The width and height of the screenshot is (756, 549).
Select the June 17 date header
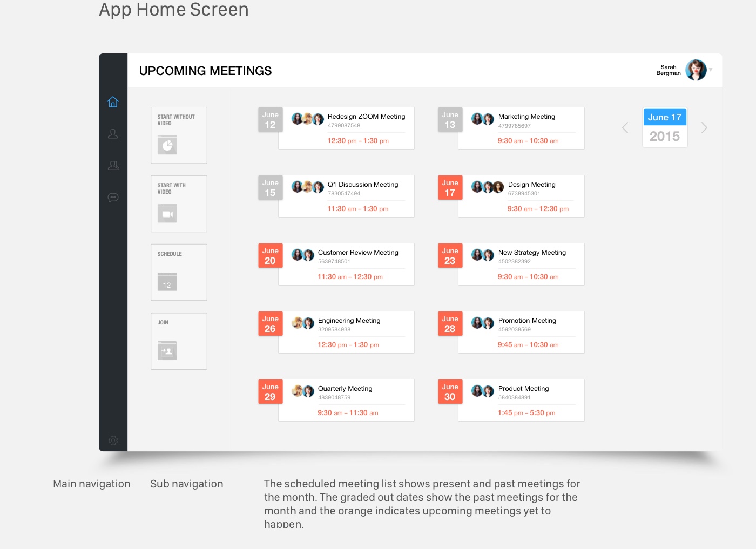point(665,117)
